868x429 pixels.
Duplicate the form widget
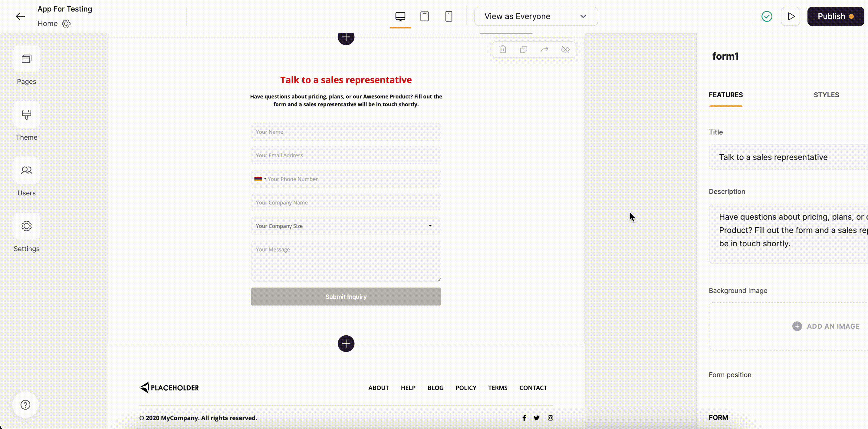(x=523, y=49)
